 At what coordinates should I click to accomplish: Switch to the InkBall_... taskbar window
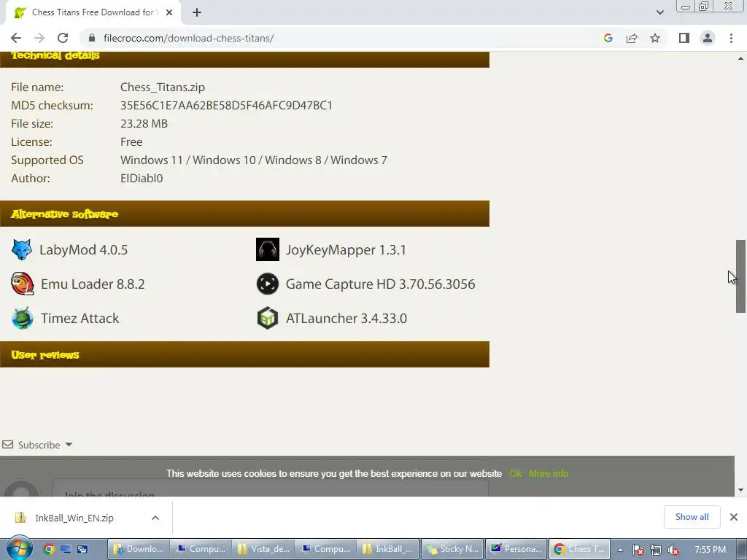click(388, 549)
